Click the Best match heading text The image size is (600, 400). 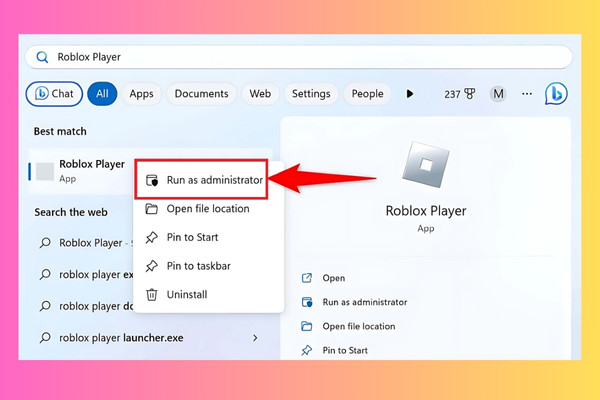click(x=60, y=131)
